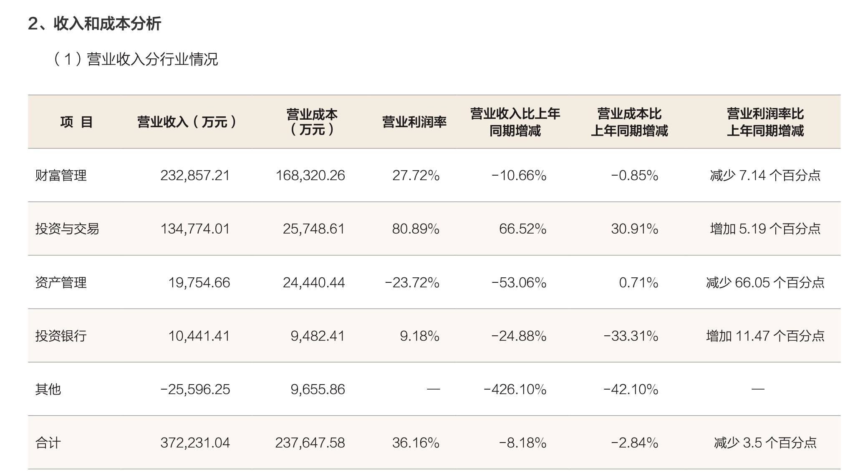Click the subheading 营业收入分行业情况
The width and height of the screenshot is (868, 473).
pyautogui.click(x=136, y=59)
